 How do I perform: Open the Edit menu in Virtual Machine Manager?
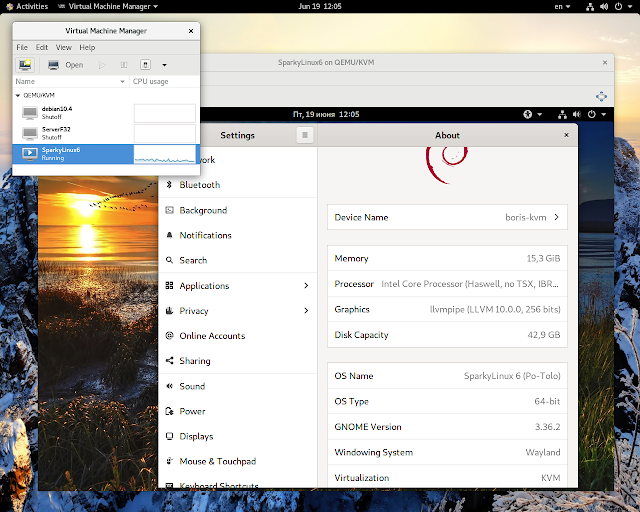tap(42, 47)
